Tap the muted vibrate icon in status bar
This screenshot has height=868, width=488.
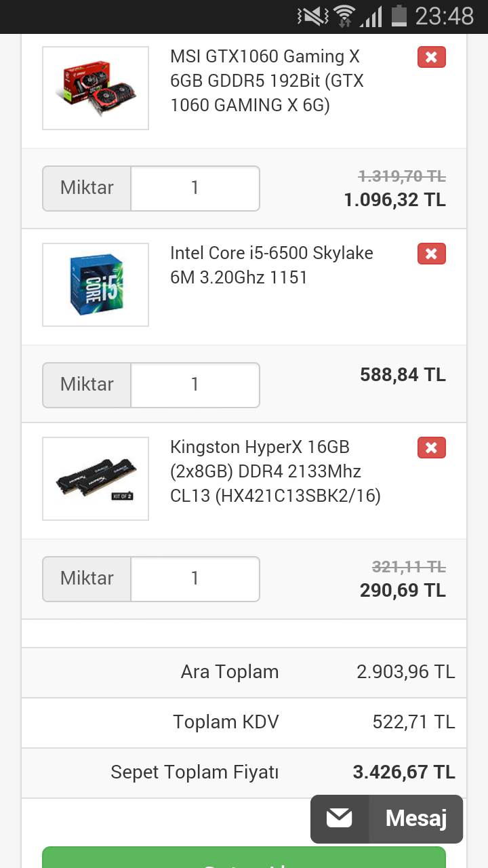pyautogui.click(x=312, y=16)
